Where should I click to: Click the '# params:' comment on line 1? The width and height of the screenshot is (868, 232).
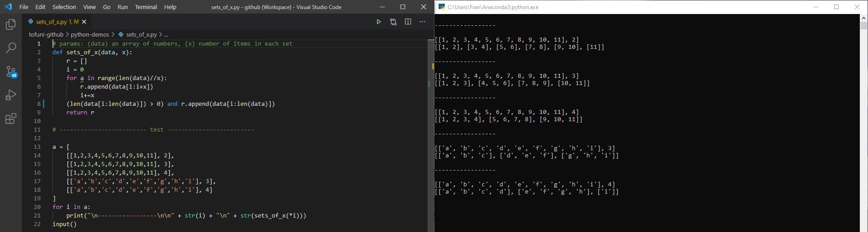[172, 44]
